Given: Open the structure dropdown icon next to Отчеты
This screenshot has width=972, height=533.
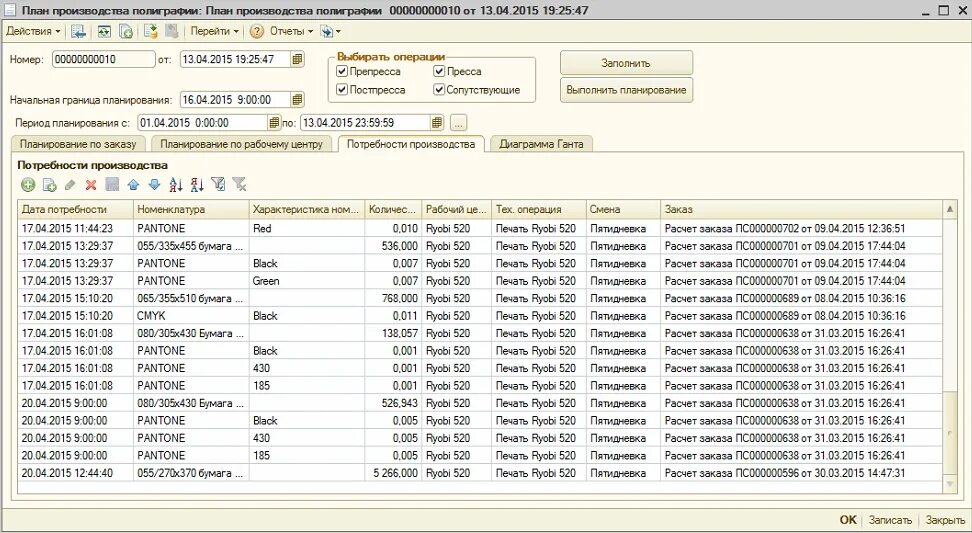Looking at the screenshot, I should tap(330, 31).
